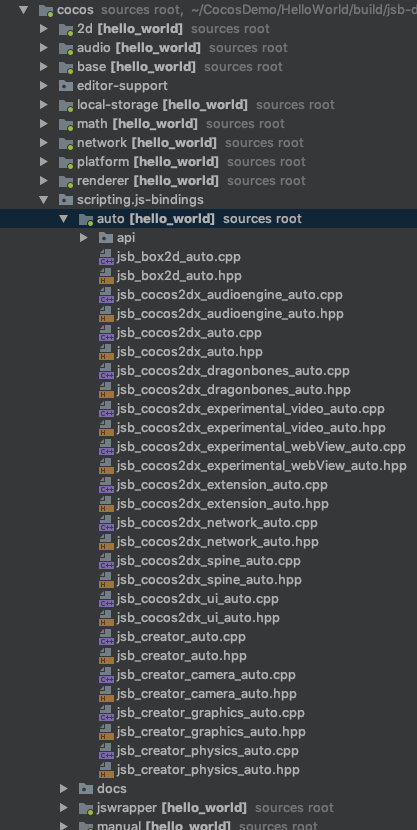Click the header icon beside jsb_creator_physics_auto.hpp
This screenshot has height=830, width=417.
106,770
